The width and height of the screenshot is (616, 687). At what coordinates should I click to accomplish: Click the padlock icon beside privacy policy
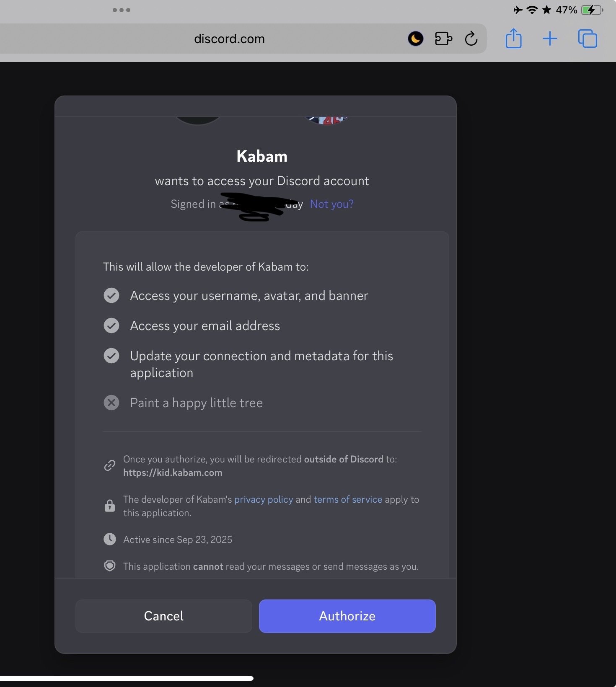pyautogui.click(x=110, y=506)
